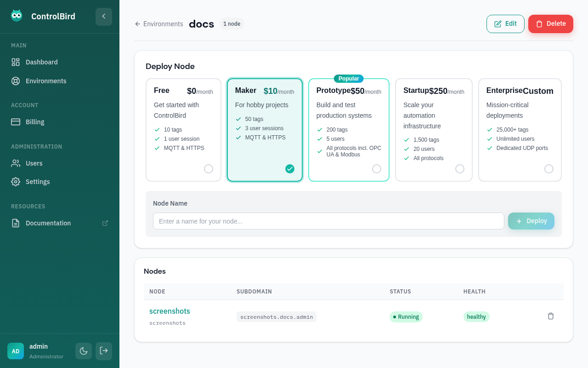Click the admin username in the sidebar
Viewport: 588px width, 368px height.
point(39,346)
